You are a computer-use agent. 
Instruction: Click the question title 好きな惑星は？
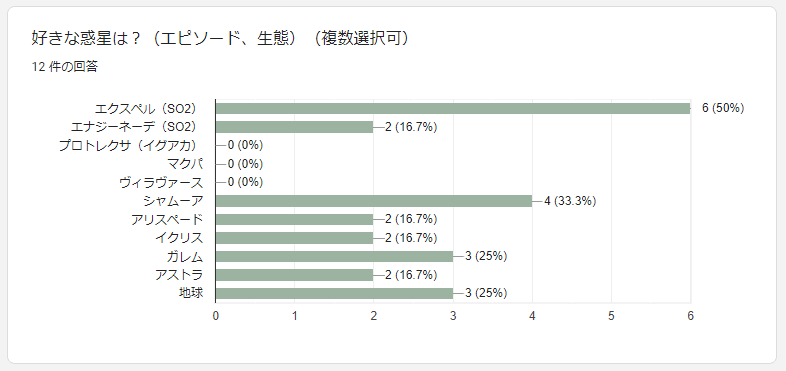coord(86,39)
